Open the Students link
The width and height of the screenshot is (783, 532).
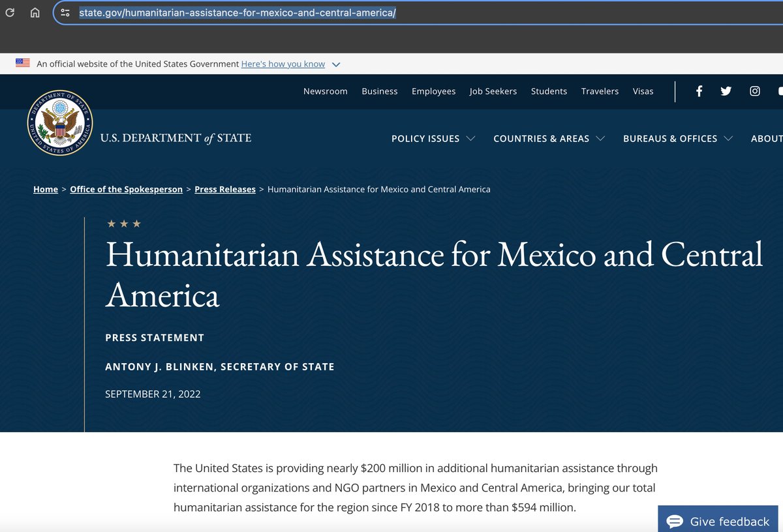[549, 91]
